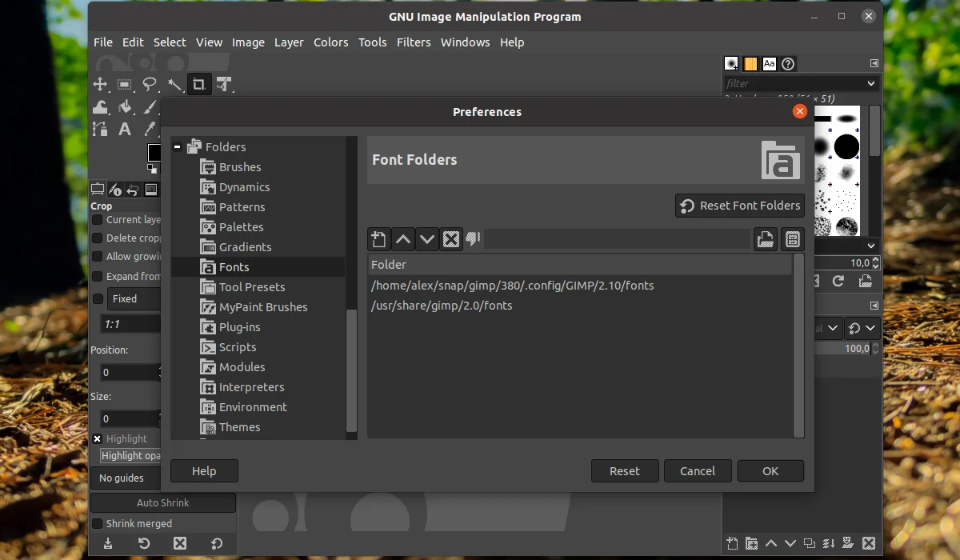Enable Expand from center checkbox
The image size is (960, 560).
pos(97,276)
